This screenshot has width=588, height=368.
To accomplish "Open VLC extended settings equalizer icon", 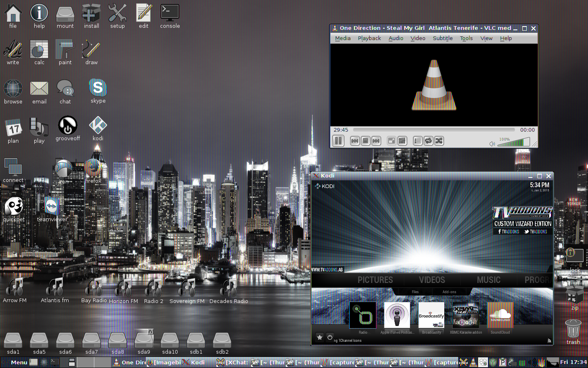I will point(402,141).
